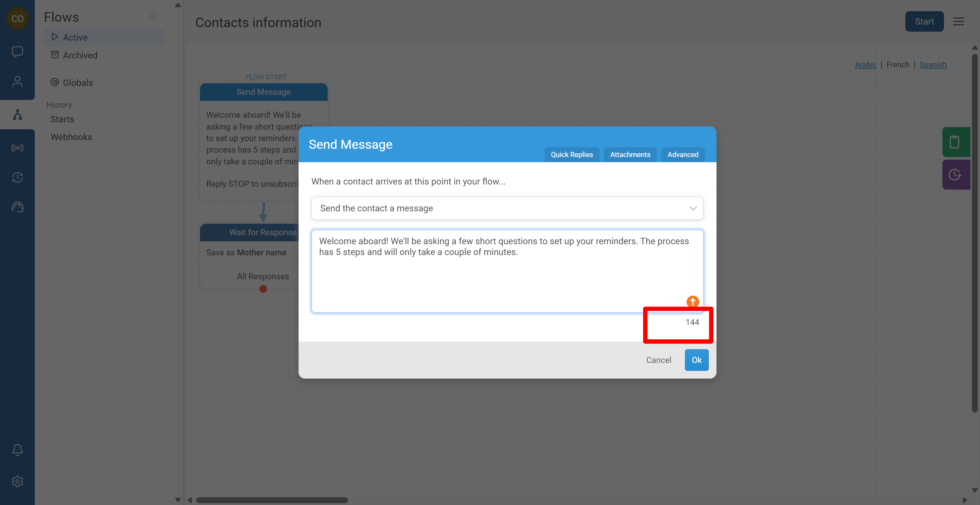The height and width of the screenshot is (505, 980).
Task: Open the hamburger menu next to Start
Action: tap(958, 22)
